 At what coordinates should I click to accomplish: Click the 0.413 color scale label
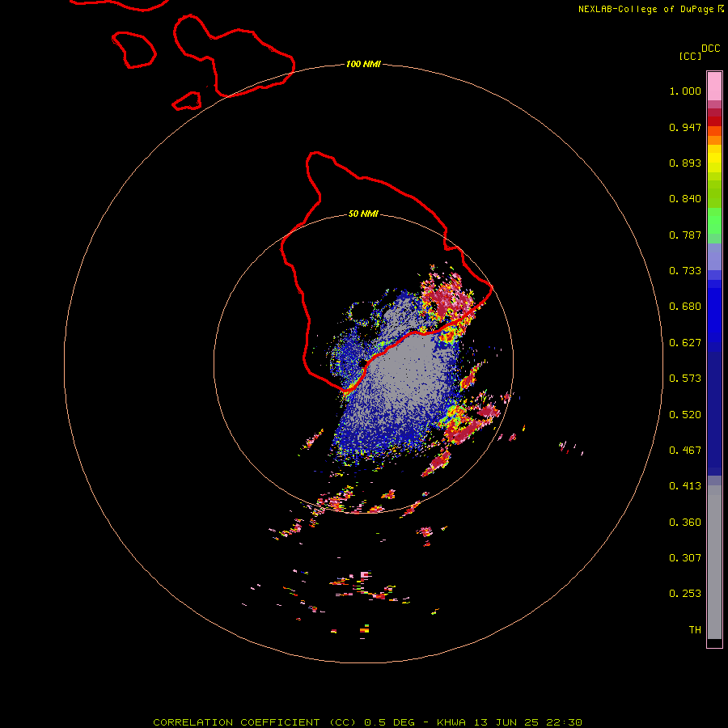pyautogui.click(x=685, y=486)
